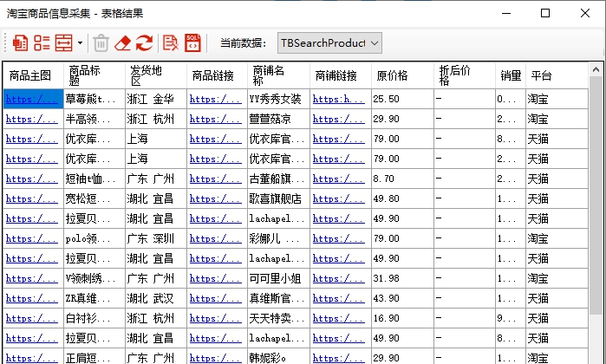Click the checklist view toolbar icon

(x=42, y=42)
